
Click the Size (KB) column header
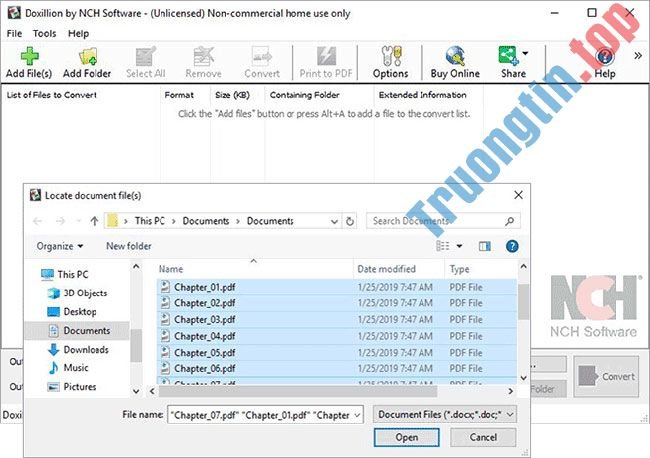233,95
